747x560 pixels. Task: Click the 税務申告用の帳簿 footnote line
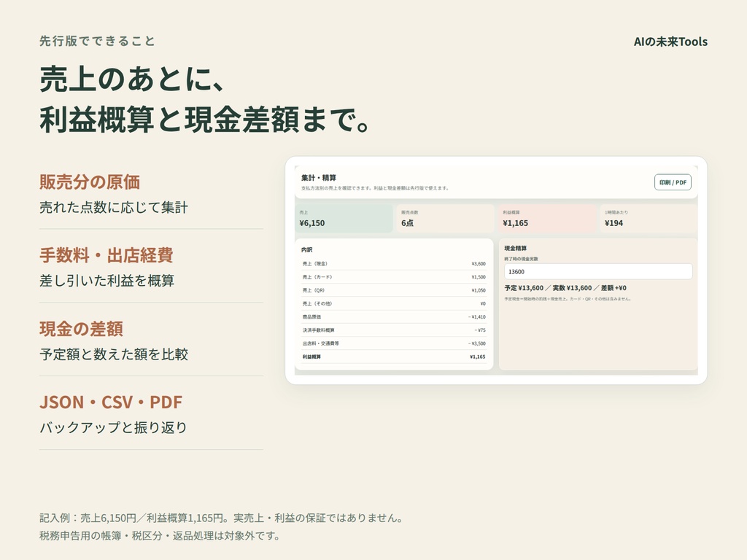click(x=160, y=536)
